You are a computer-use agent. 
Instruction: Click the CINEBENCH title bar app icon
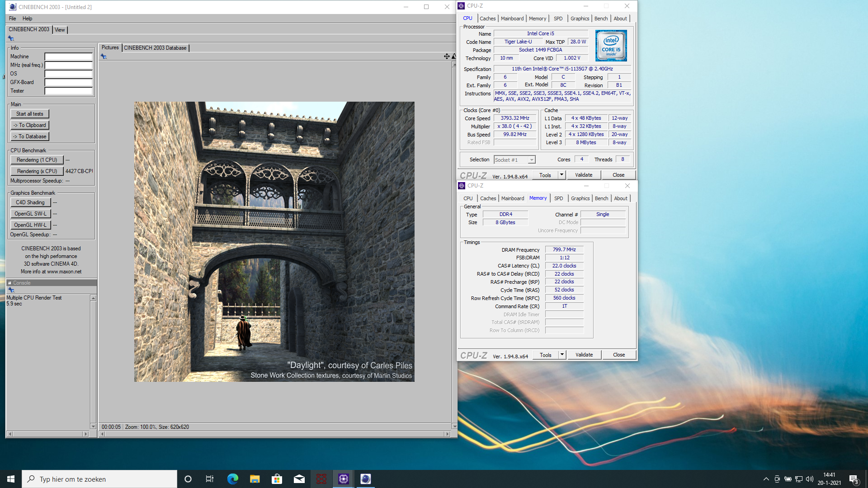point(12,7)
